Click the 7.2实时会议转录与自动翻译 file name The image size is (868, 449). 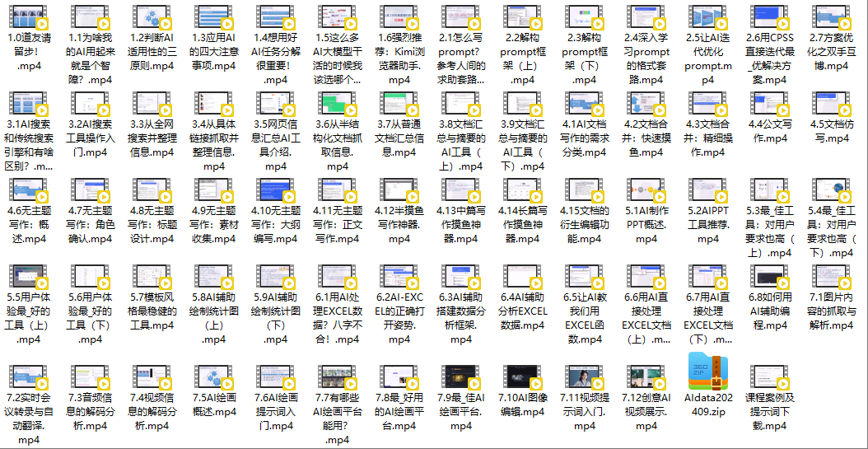click(x=27, y=419)
